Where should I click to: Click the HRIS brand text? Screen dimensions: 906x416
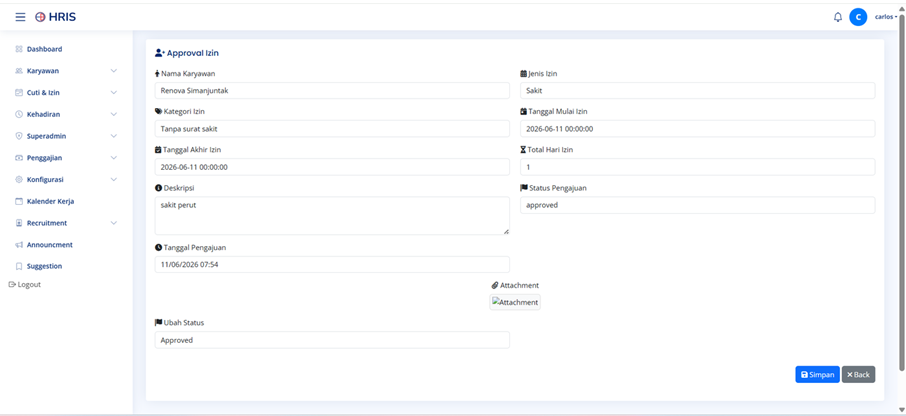[62, 17]
